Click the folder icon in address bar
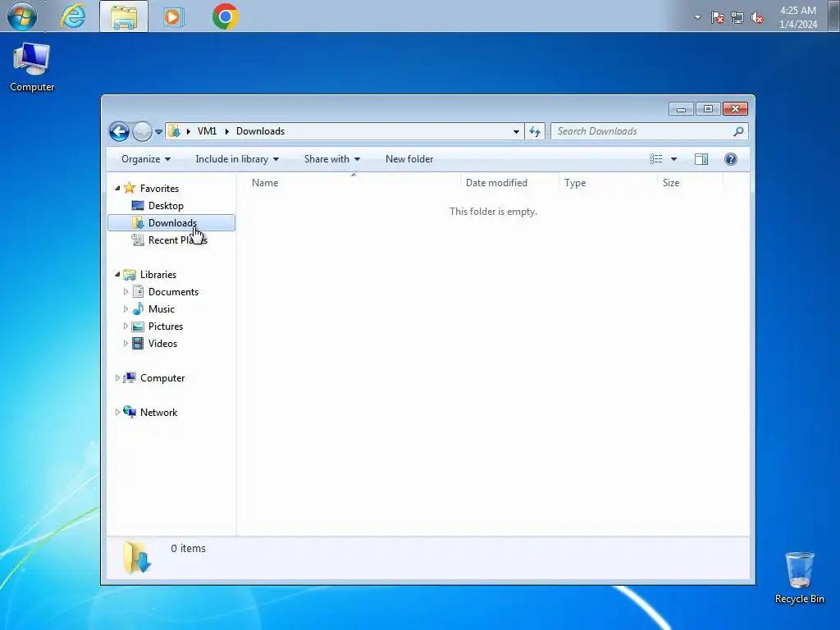This screenshot has height=630, width=840. 174,131
